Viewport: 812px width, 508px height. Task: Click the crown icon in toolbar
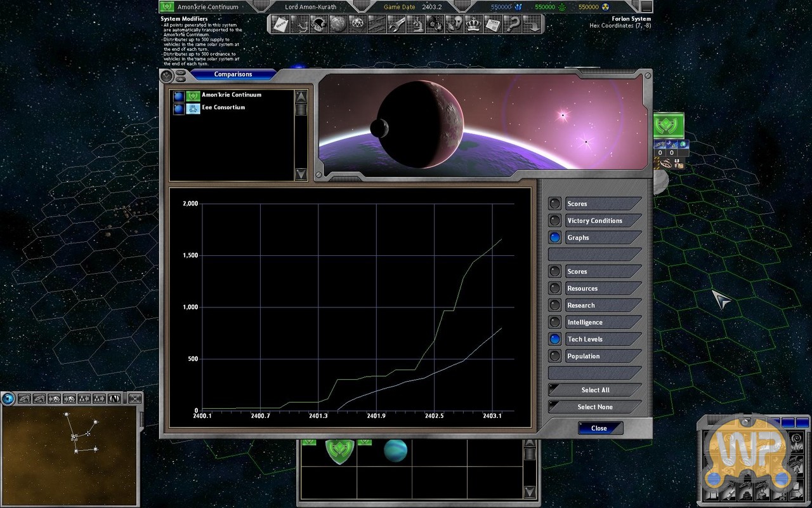click(473, 25)
